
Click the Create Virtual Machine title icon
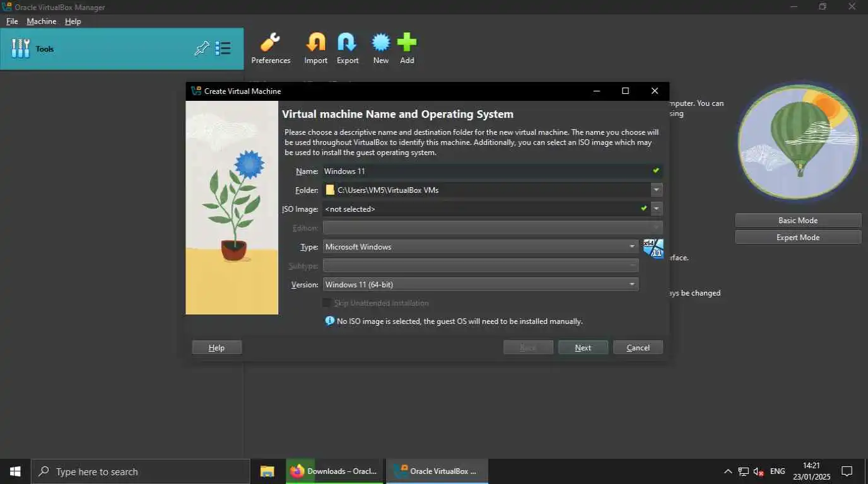(x=196, y=91)
